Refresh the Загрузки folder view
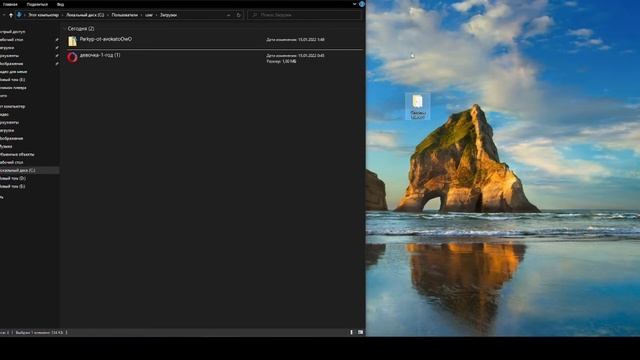 (x=239, y=15)
